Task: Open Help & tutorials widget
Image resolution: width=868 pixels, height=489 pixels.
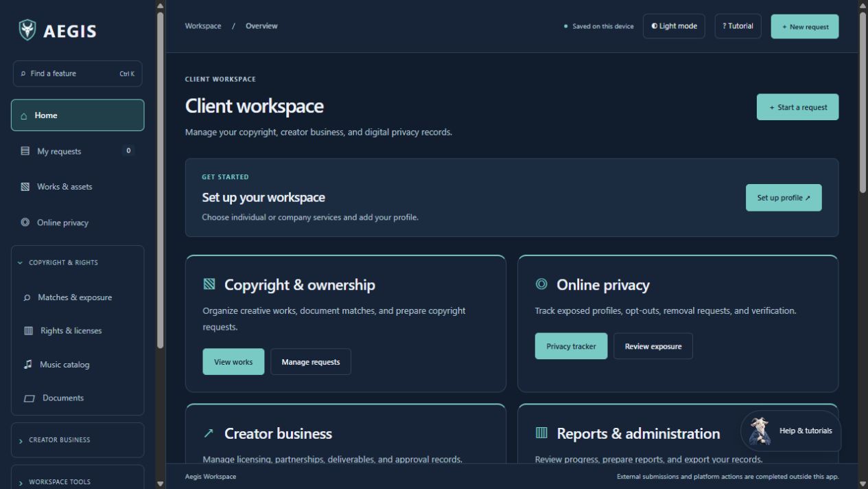Action: (x=791, y=431)
